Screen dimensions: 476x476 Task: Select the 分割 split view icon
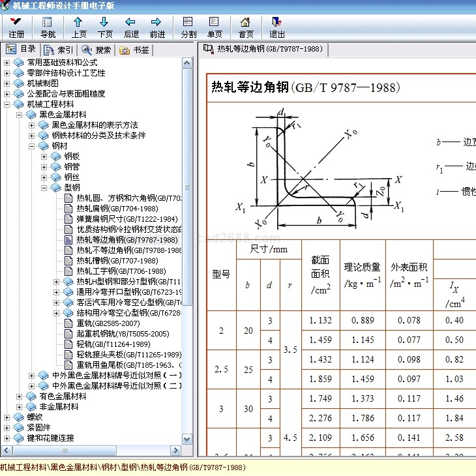[188, 22]
